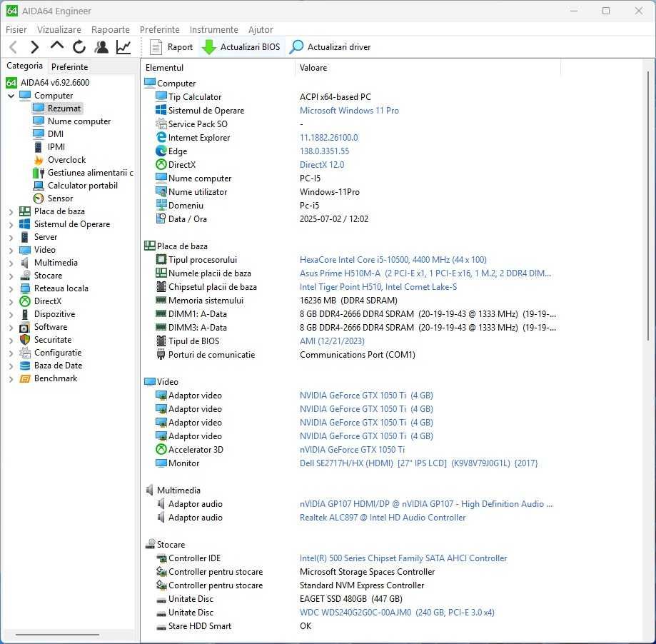
Task: Open the Realtek ALC897 audio link
Action: point(383,518)
